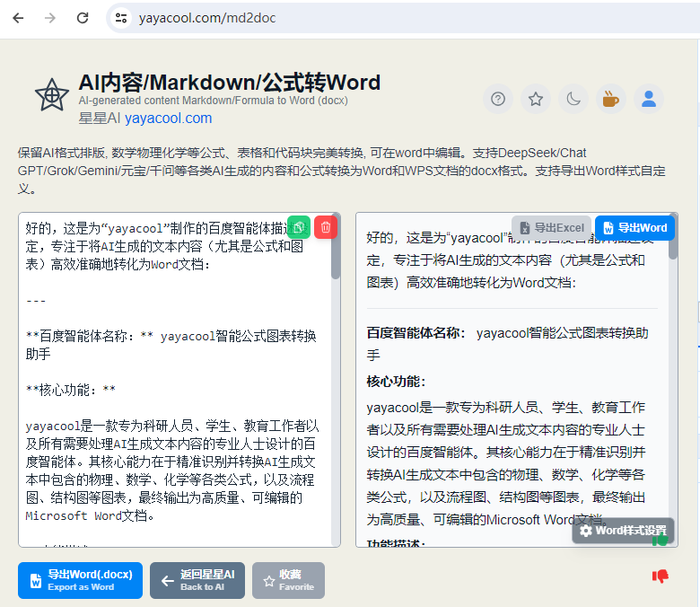Click the bold 核心功能： heading in preview

pos(396,381)
